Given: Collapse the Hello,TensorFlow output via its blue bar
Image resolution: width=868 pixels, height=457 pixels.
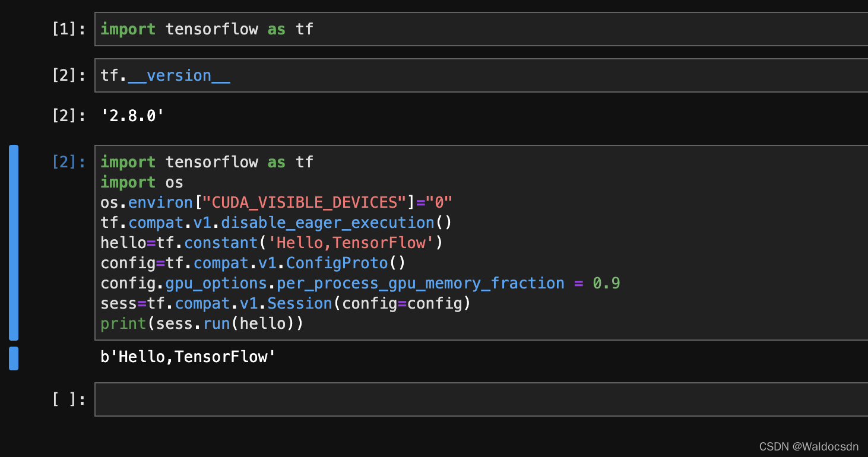Looking at the screenshot, I should tap(14, 358).
